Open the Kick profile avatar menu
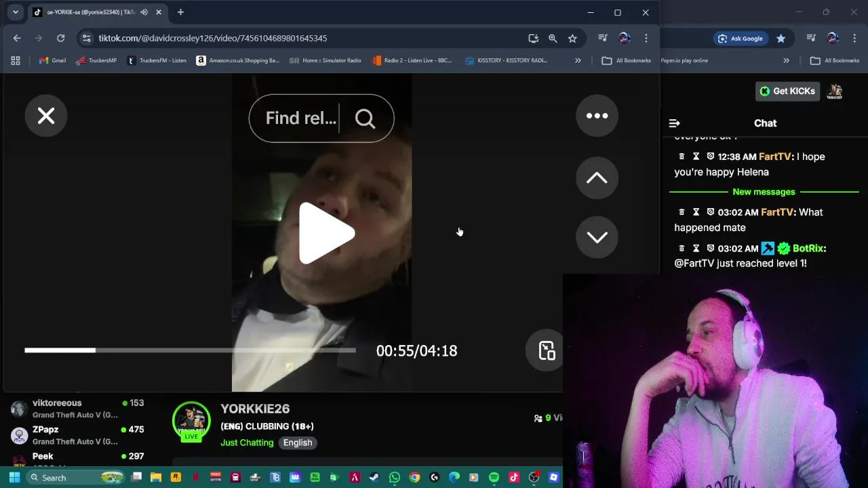Image resolution: width=868 pixels, height=488 pixels. tap(835, 91)
